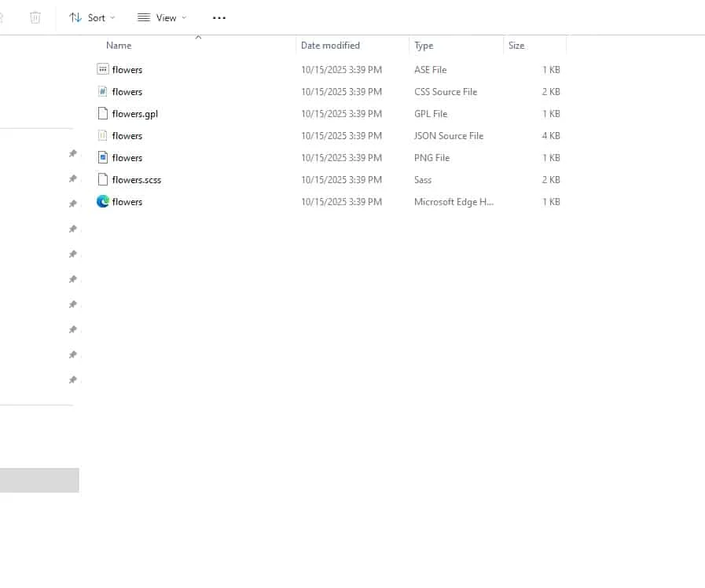
Task: Select the flowers.gpl file name
Action: pyautogui.click(x=135, y=113)
